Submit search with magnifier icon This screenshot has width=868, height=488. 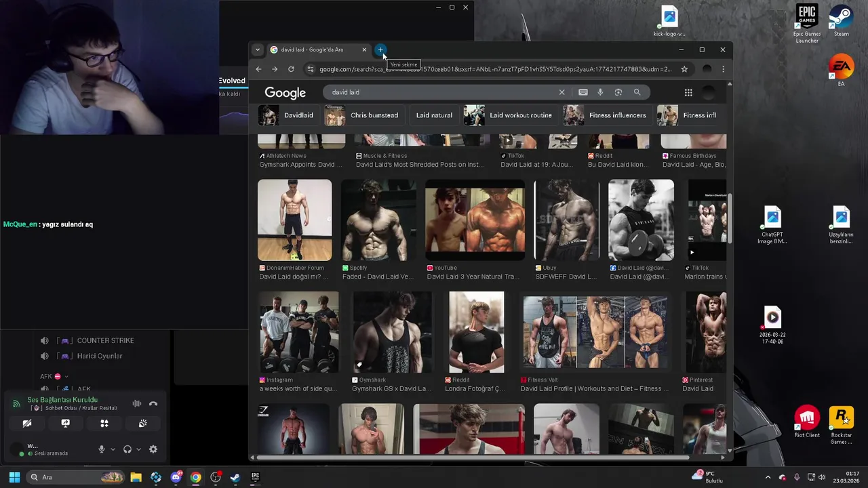(637, 92)
